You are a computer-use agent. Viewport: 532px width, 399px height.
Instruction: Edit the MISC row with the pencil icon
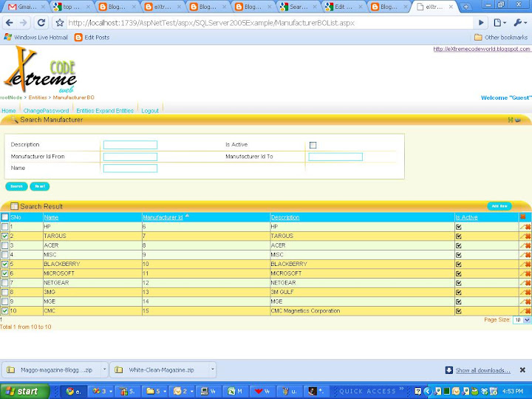point(522,255)
